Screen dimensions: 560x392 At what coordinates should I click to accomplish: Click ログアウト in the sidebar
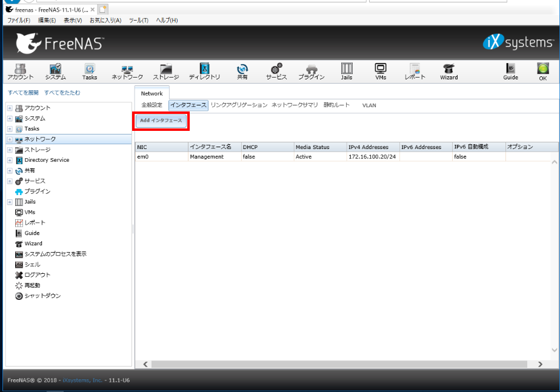click(37, 275)
